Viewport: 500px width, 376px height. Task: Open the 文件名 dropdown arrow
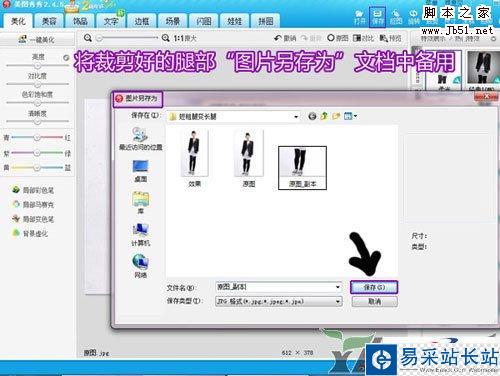(x=338, y=287)
